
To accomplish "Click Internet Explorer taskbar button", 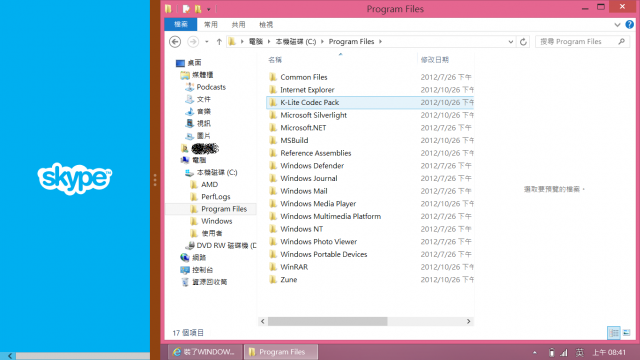I will pyautogui.click(x=204, y=352).
